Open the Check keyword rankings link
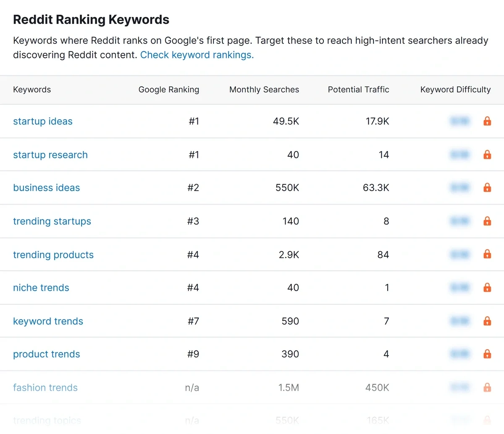 197,55
